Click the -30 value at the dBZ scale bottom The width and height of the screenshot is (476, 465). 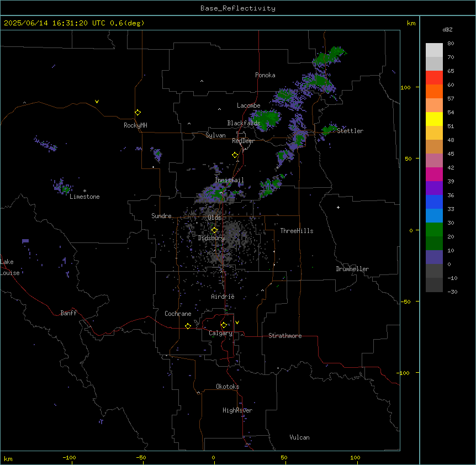[452, 292]
